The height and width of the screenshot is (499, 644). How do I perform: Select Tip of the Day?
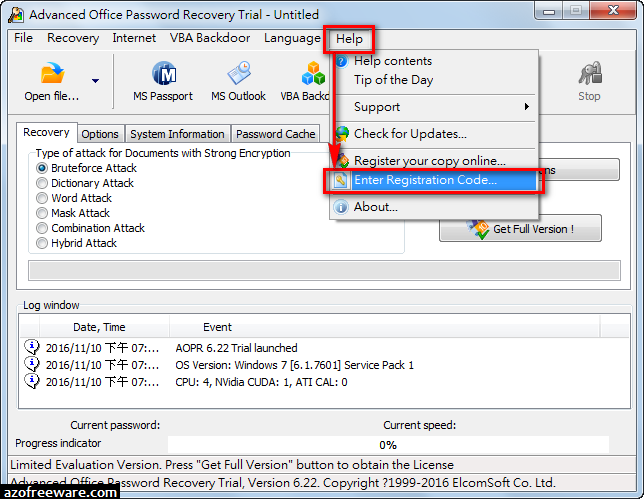(x=433, y=80)
